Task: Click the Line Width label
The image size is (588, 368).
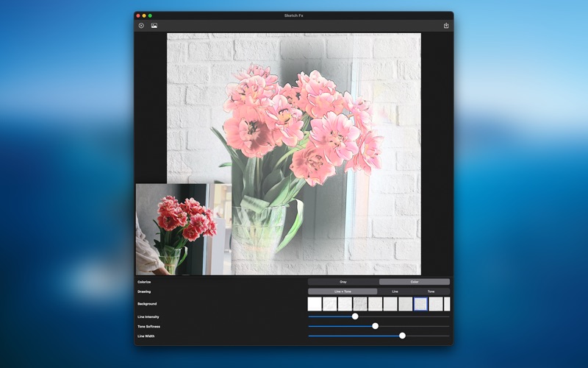Action: (146, 336)
